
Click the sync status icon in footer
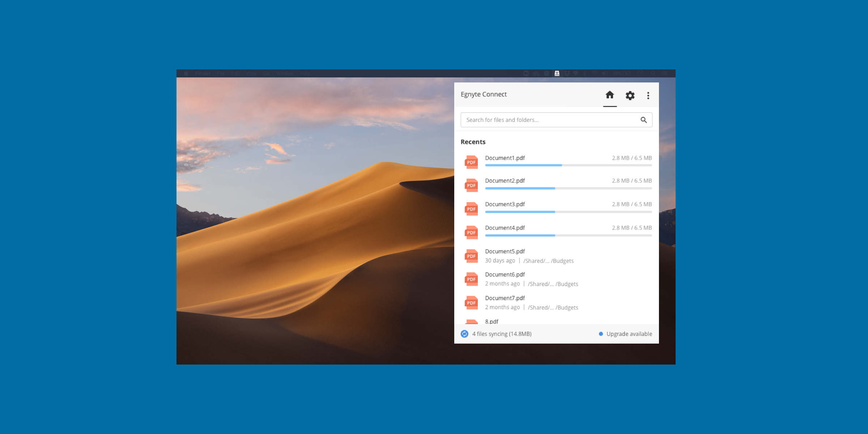[464, 334]
